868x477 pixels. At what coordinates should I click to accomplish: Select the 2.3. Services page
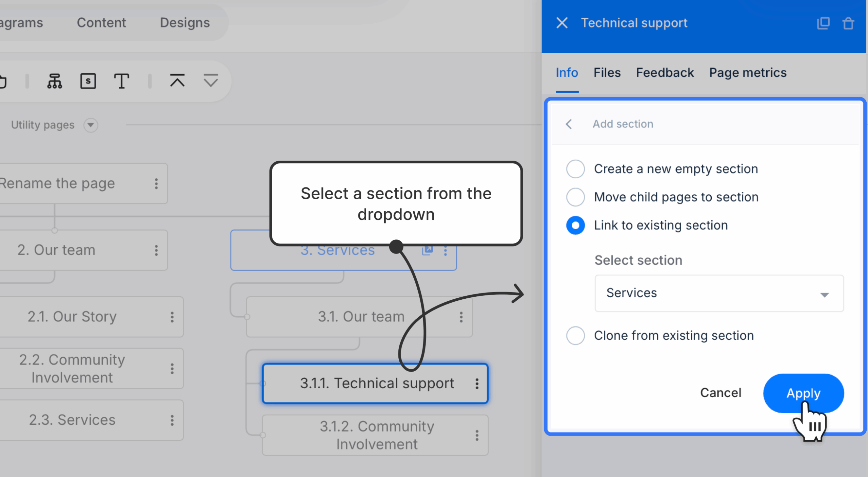tap(92, 420)
